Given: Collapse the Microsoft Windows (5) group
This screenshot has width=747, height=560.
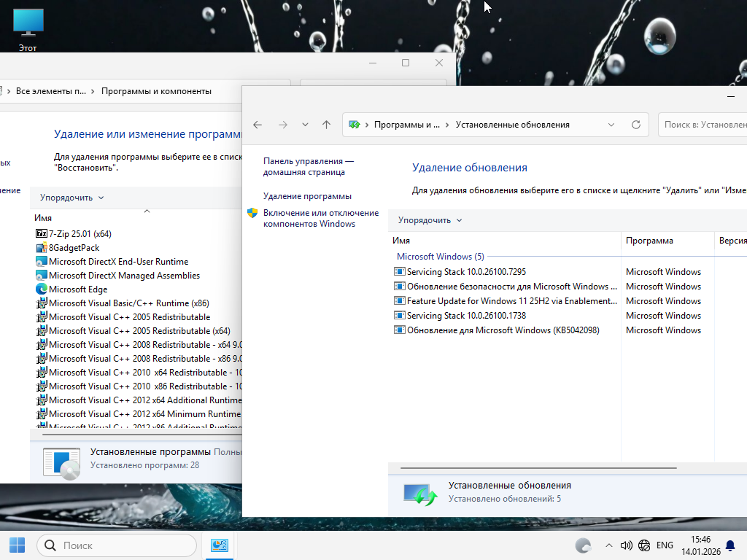Looking at the screenshot, I should tap(440, 257).
